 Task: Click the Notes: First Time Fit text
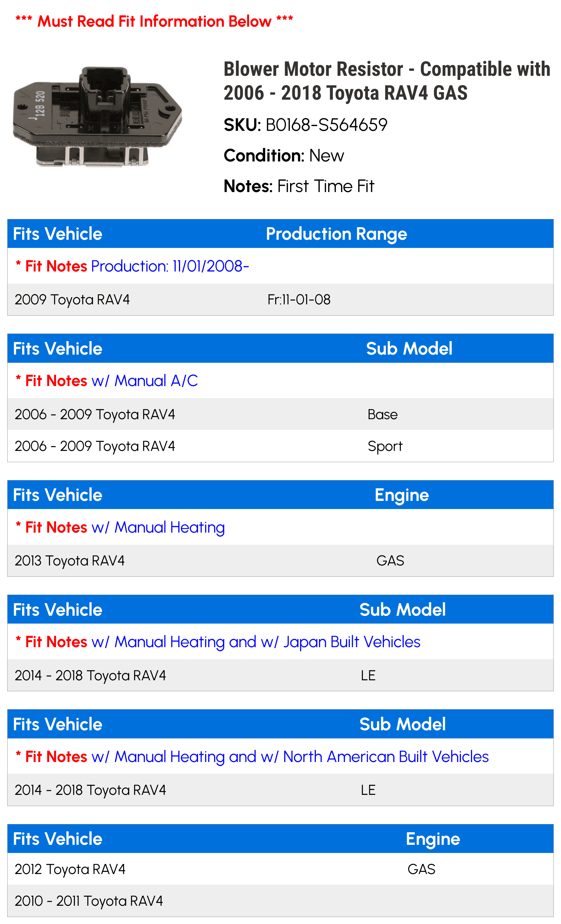[x=299, y=186]
